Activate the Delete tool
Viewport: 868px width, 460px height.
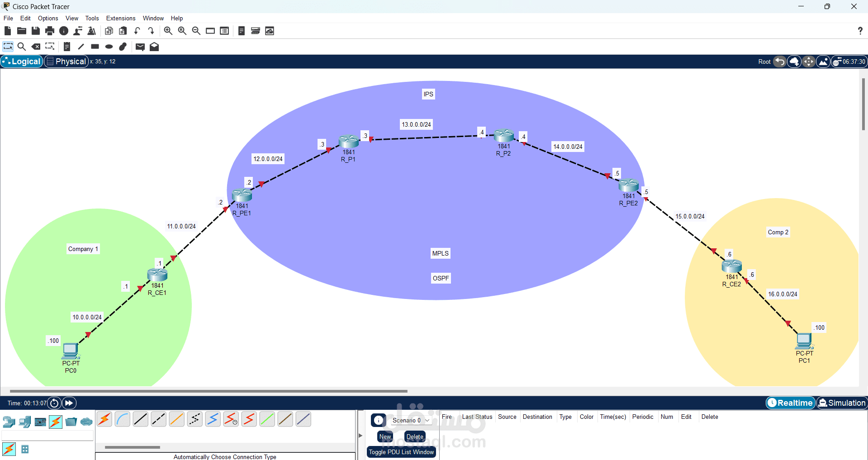[x=36, y=47]
